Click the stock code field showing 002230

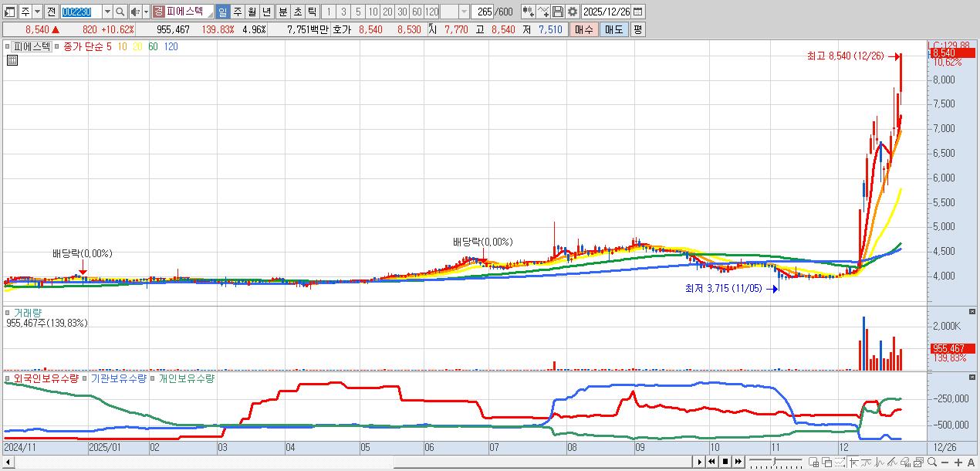tap(80, 12)
